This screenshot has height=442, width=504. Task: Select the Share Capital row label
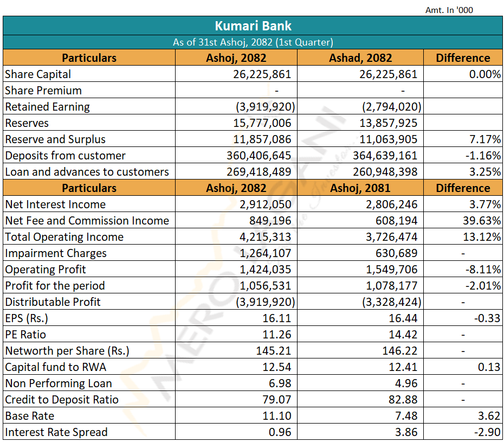pos(38,74)
